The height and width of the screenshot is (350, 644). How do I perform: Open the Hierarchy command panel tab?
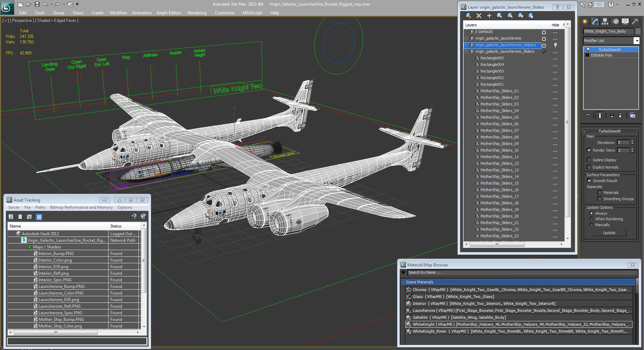(605, 22)
